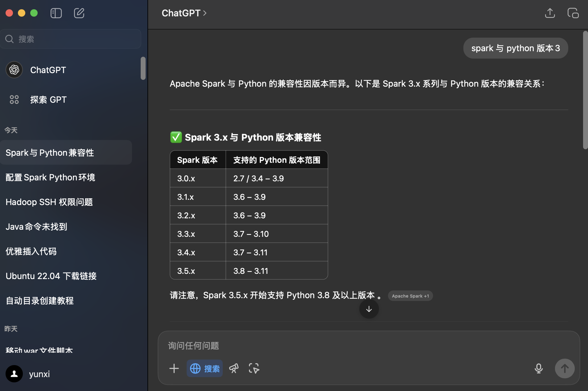Screen dimensions: 588x391
Task: Click the yunxi account name
Action: [39, 374]
